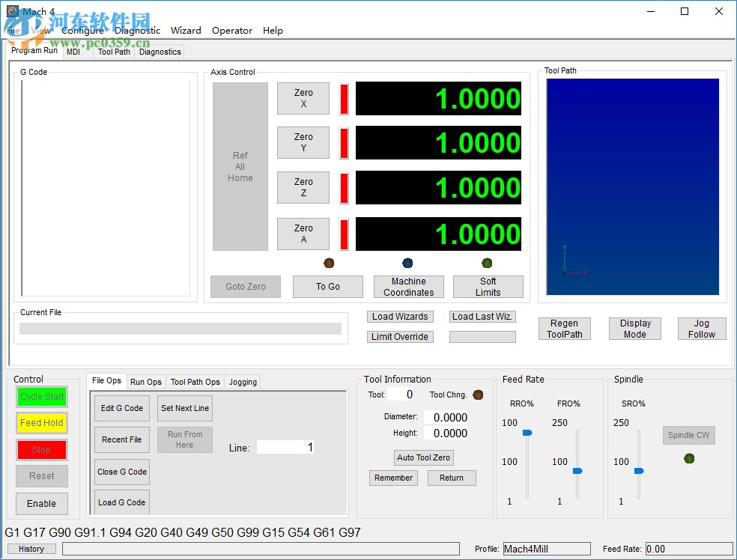Click the FRO% feed rate slider handle
This screenshot has height=560, width=737.
577,471
